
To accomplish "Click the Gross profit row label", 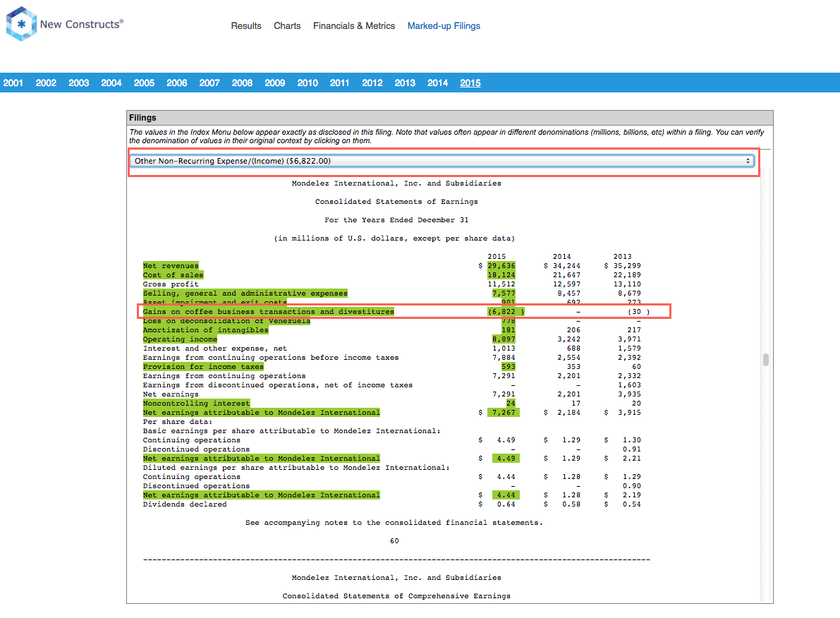I will [x=171, y=284].
